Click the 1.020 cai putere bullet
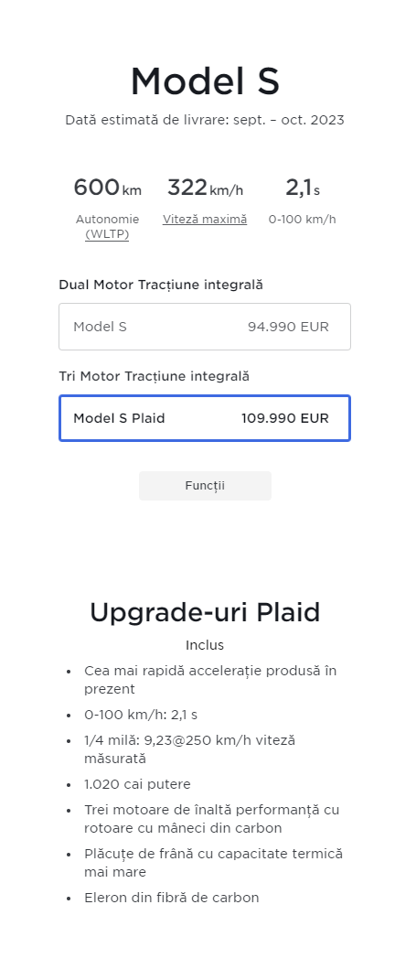Screen dimensions: 395x980 coord(137,784)
